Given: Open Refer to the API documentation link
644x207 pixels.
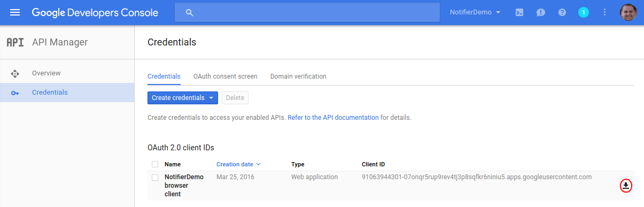Looking at the screenshot, I should click(x=333, y=117).
